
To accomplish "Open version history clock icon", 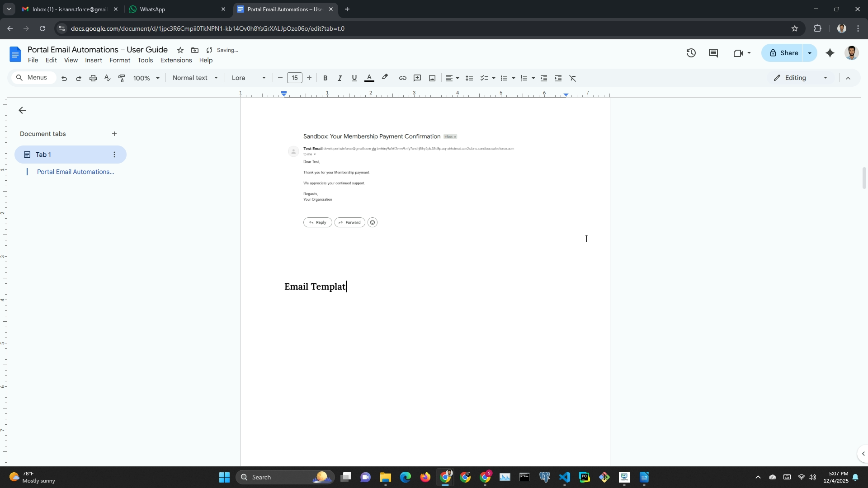I will (691, 53).
